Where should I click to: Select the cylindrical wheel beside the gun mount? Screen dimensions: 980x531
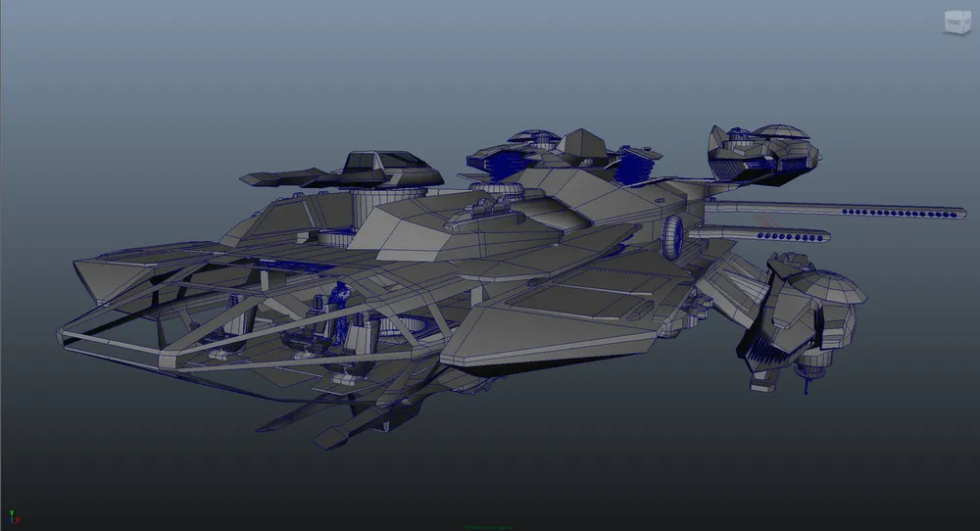tap(674, 237)
